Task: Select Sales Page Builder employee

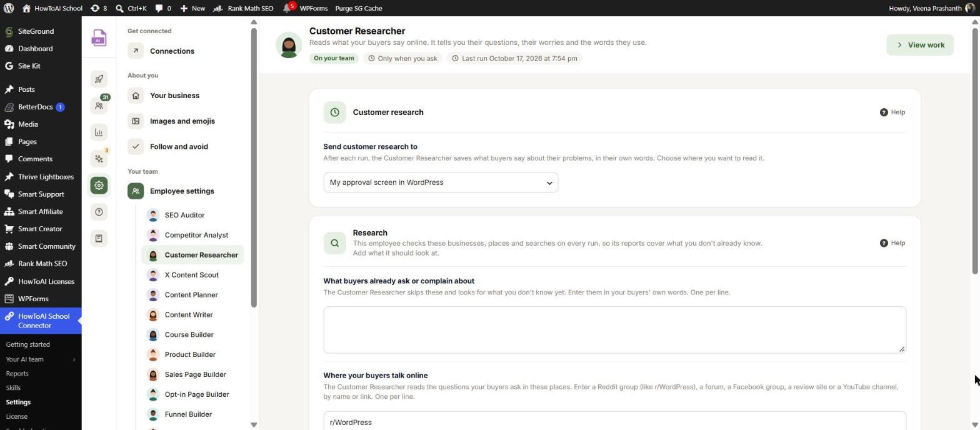Action: tap(192, 375)
